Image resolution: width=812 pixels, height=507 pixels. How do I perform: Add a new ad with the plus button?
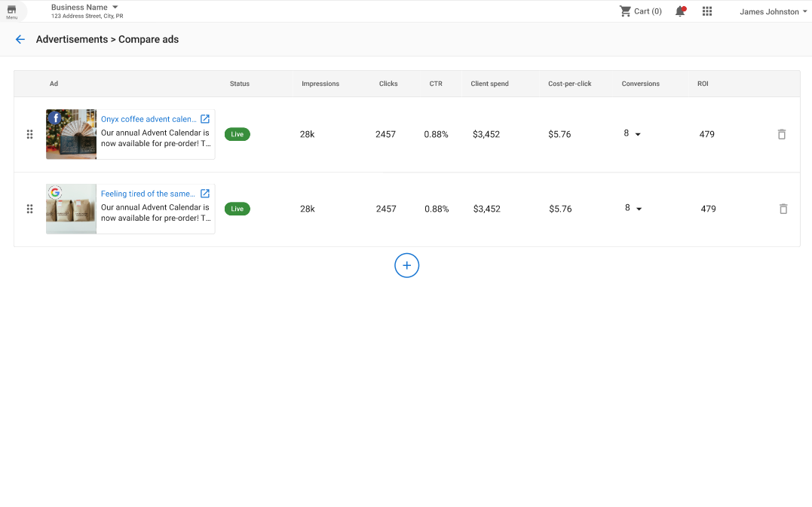[x=406, y=265]
